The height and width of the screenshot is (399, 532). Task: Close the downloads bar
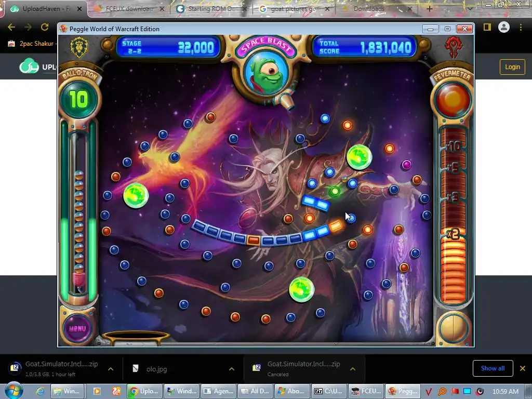point(523,368)
